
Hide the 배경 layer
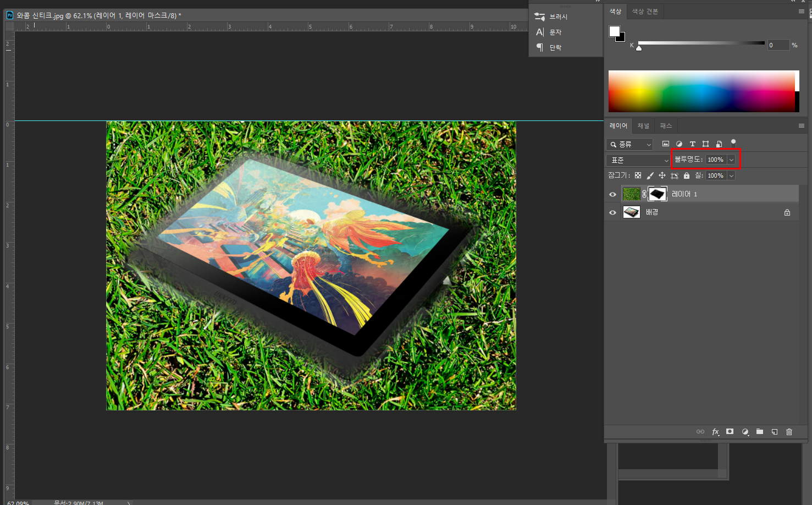612,212
